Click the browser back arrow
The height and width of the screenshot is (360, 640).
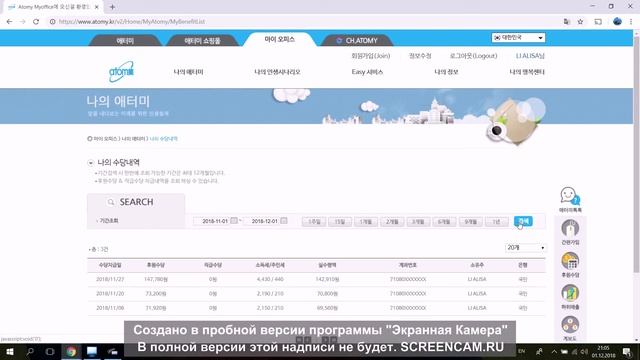9,22
